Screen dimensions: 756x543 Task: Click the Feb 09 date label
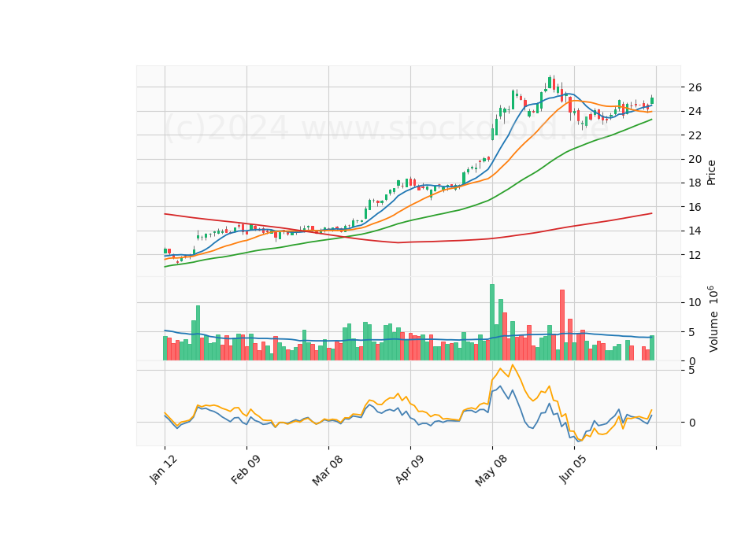tap(246, 469)
